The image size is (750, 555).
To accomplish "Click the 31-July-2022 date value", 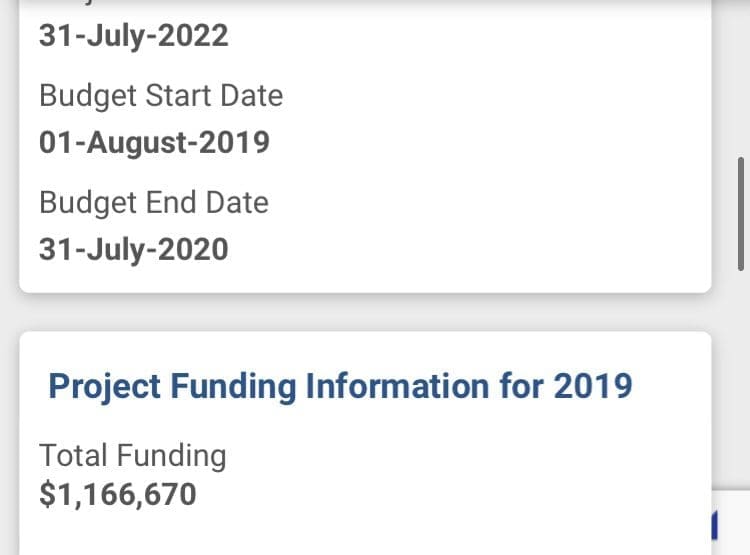I will (133, 36).
